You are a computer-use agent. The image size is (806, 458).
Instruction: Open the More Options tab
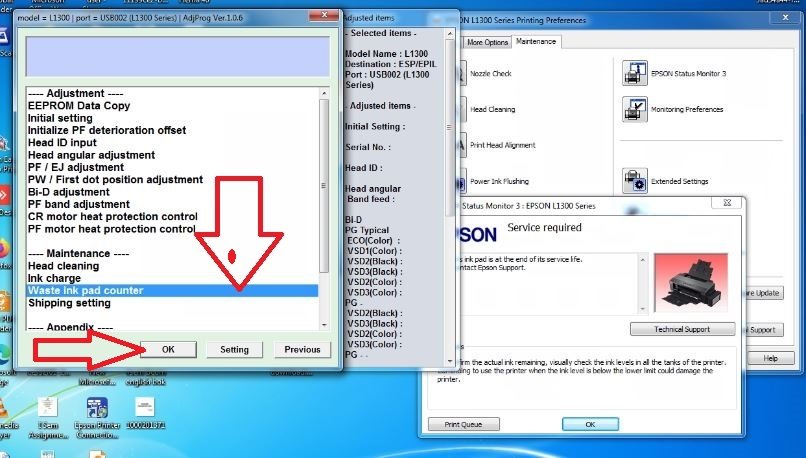tap(487, 42)
